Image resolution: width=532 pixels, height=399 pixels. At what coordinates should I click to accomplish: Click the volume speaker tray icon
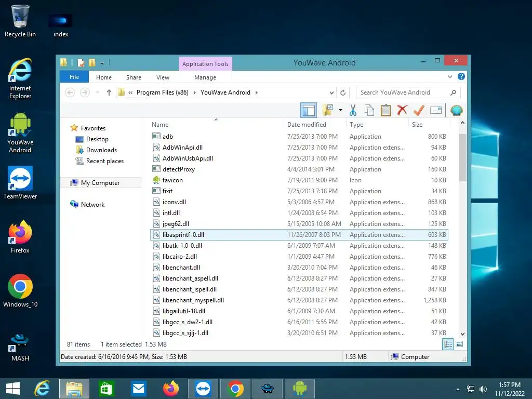pyautogui.click(x=483, y=389)
